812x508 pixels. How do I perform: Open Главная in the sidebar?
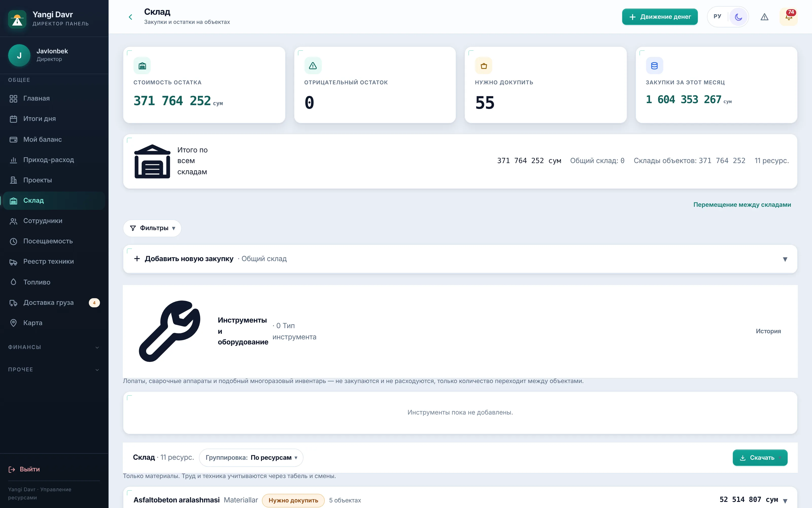coord(54,99)
